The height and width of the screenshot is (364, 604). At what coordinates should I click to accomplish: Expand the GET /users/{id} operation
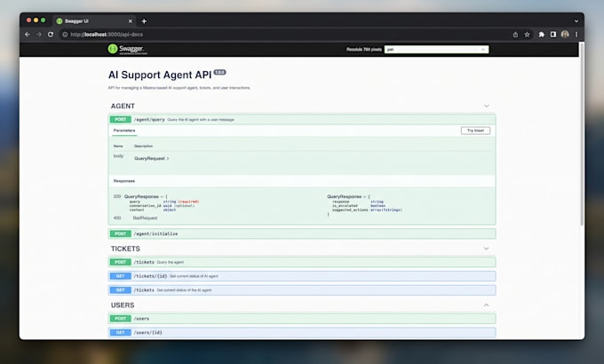pos(302,332)
